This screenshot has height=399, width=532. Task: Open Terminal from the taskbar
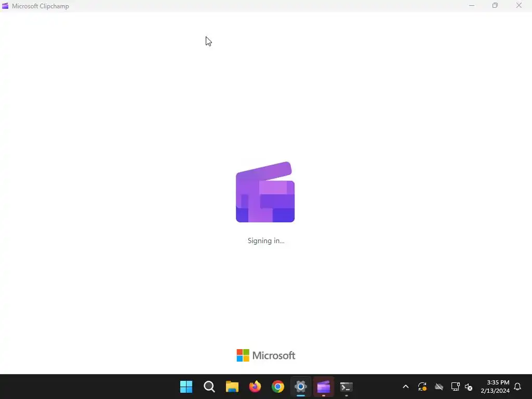347,387
